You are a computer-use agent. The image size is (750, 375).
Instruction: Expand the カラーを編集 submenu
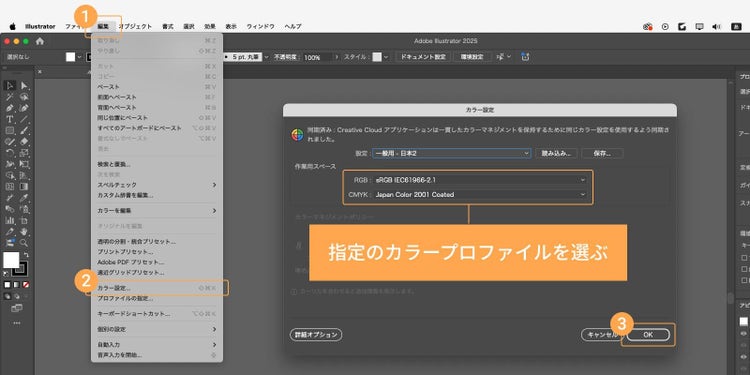(156, 210)
